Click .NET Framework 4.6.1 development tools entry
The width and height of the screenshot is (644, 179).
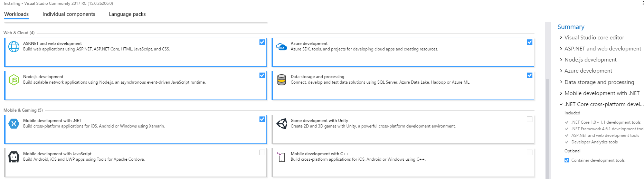point(607,129)
